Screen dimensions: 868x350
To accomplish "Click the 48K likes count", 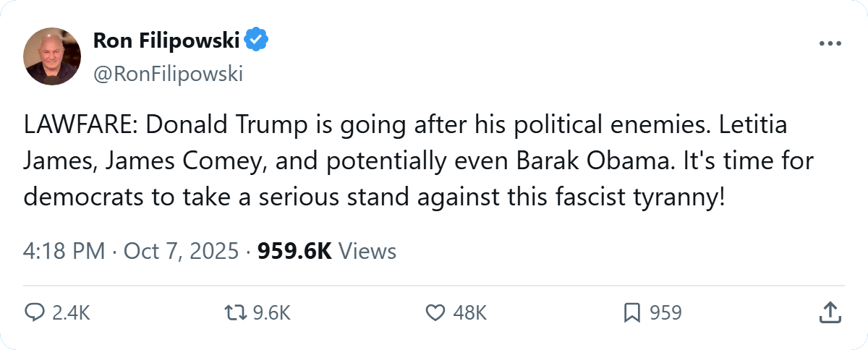I will pyautogui.click(x=470, y=312).
